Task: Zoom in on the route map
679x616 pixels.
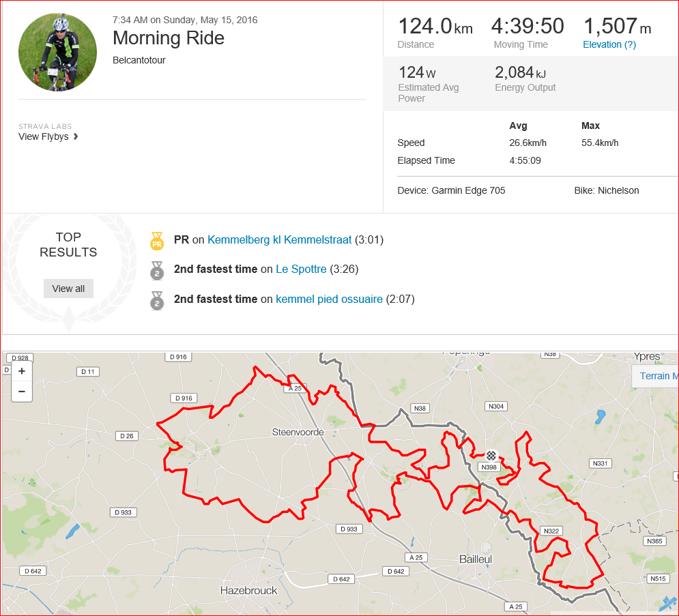Action: [22, 371]
